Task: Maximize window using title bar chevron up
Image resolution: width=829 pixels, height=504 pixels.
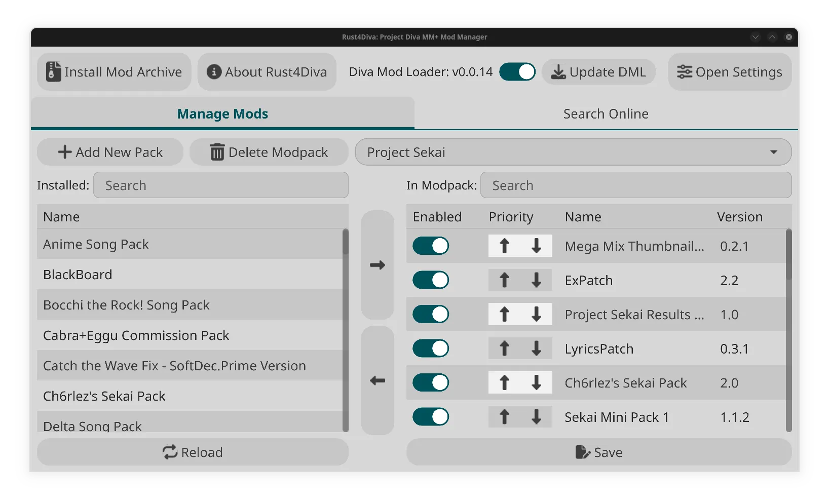Action: (x=772, y=37)
